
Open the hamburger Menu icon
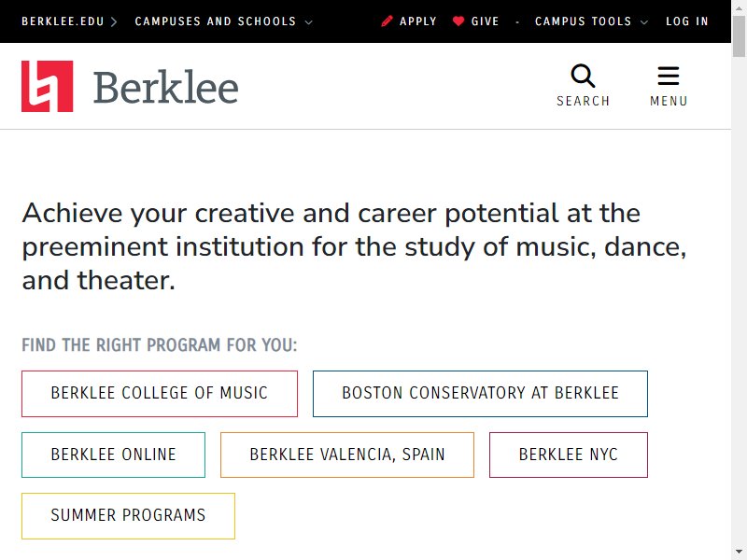pyautogui.click(x=669, y=76)
